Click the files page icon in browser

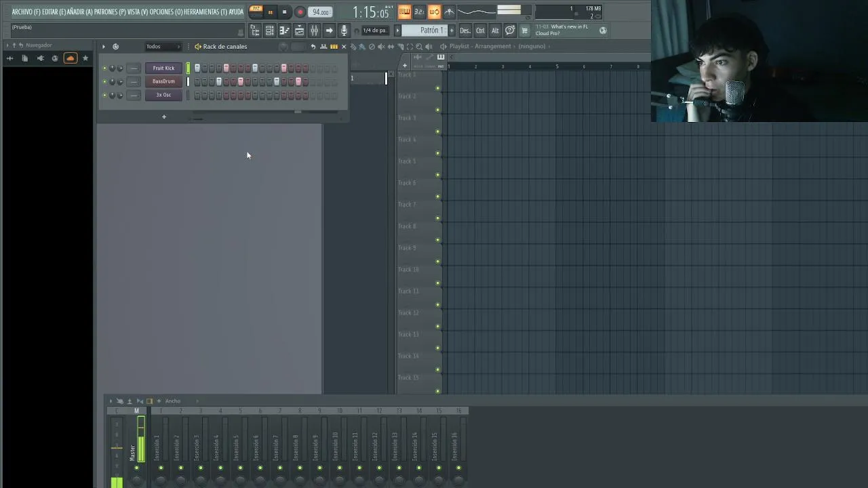click(x=24, y=58)
